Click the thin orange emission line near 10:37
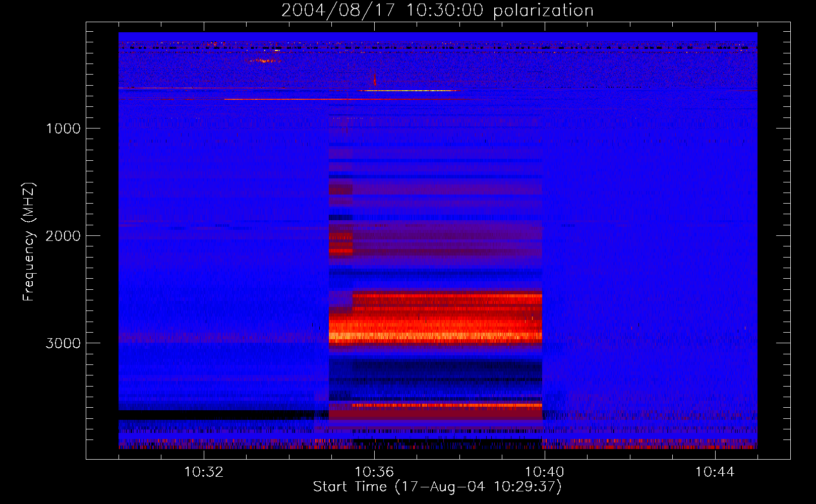The height and width of the screenshot is (504, 816). pyautogui.click(x=409, y=91)
